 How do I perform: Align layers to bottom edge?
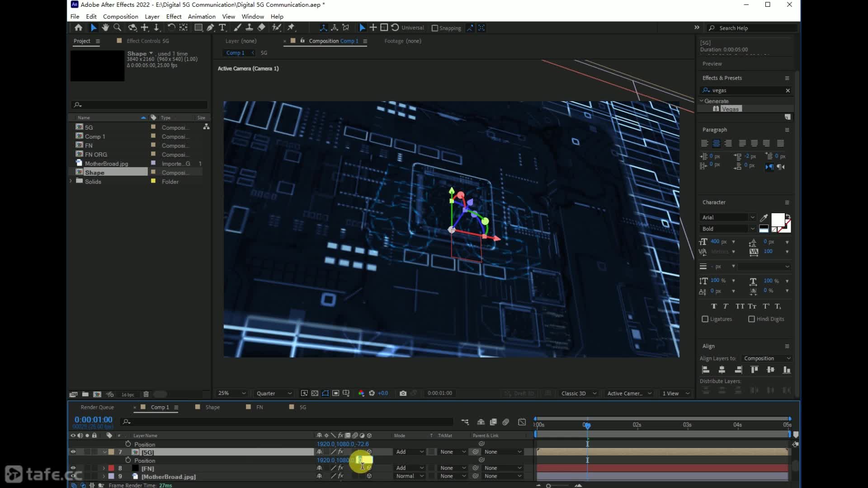pyautogui.click(x=787, y=370)
